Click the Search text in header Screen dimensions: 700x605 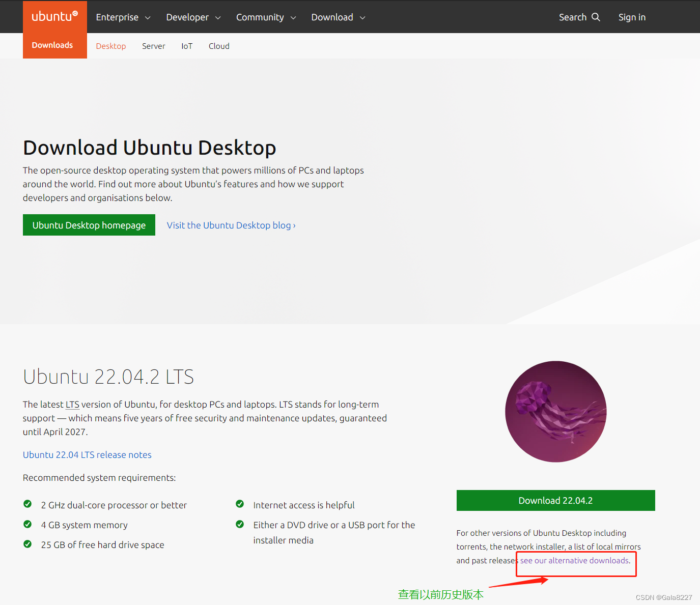pos(573,17)
